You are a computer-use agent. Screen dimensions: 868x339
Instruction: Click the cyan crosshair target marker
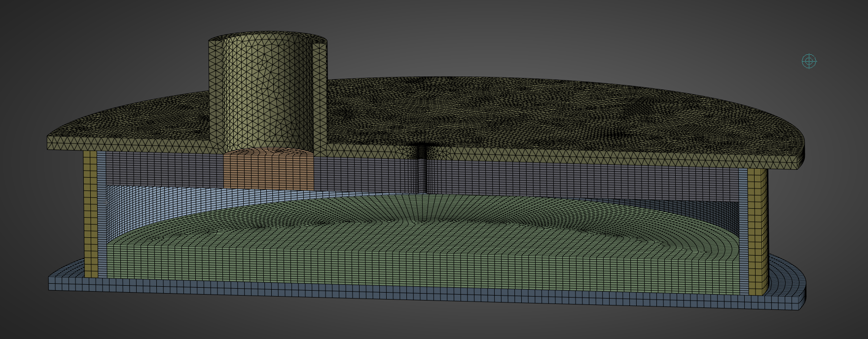[x=809, y=61]
